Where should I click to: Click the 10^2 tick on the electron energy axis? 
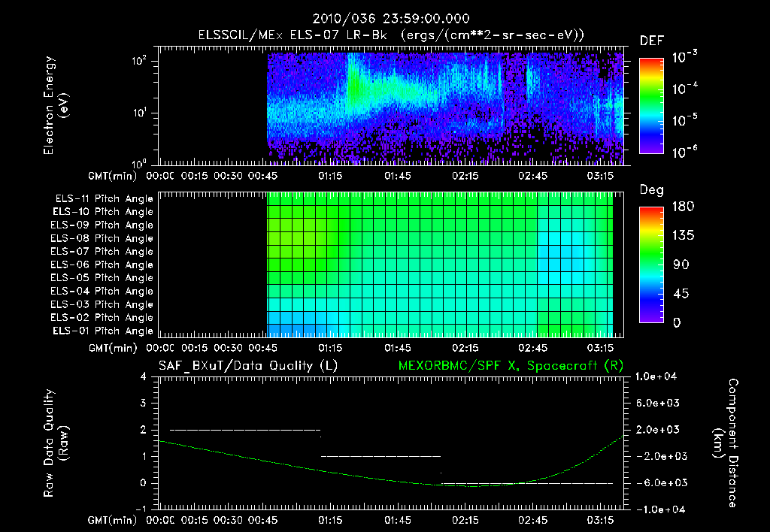(x=139, y=61)
